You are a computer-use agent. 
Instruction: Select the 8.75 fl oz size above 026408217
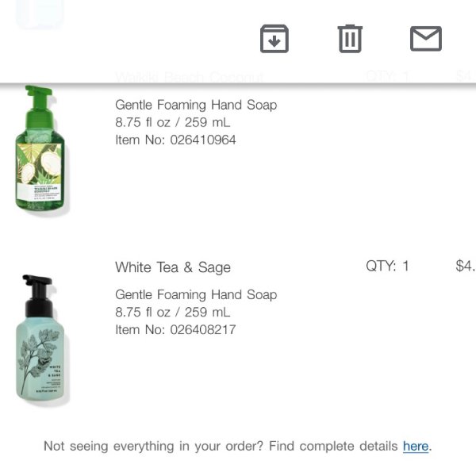(172, 312)
